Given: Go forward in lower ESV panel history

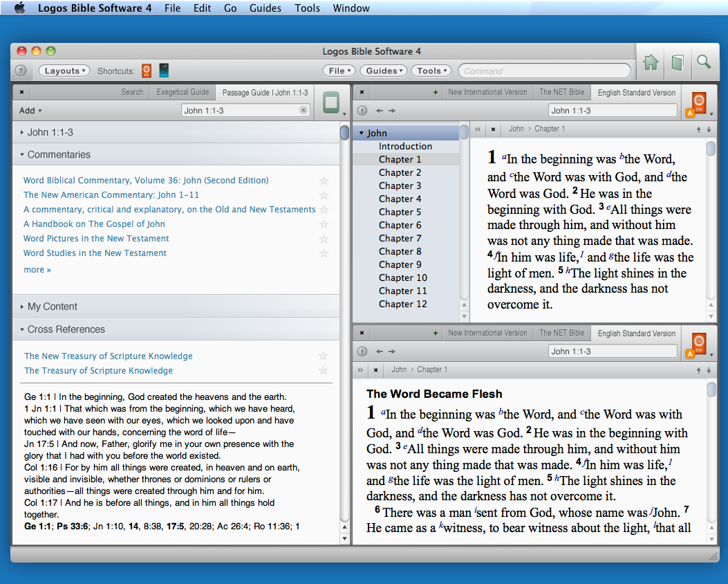Looking at the screenshot, I should [x=392, y=352].
